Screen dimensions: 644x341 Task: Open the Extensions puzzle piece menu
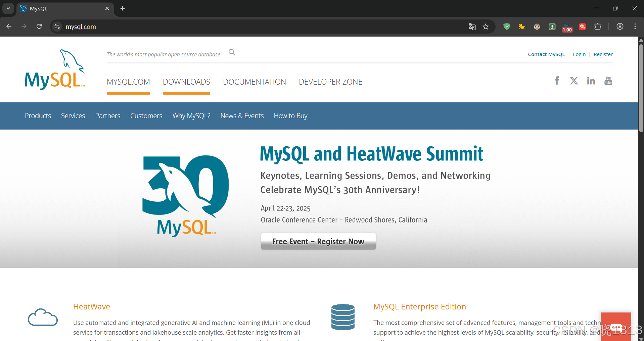(x=598, y=27)
